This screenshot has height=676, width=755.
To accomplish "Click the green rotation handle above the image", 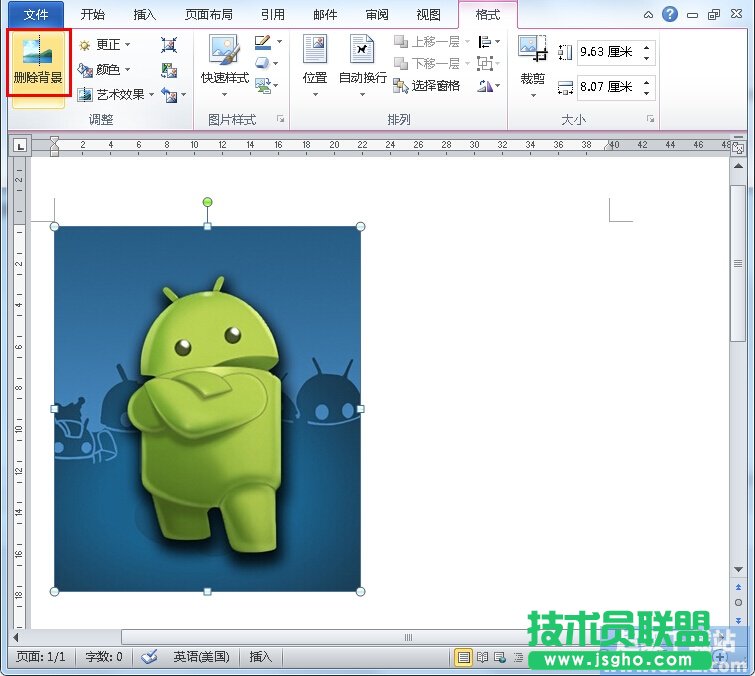I will click(x=207, y=202).
